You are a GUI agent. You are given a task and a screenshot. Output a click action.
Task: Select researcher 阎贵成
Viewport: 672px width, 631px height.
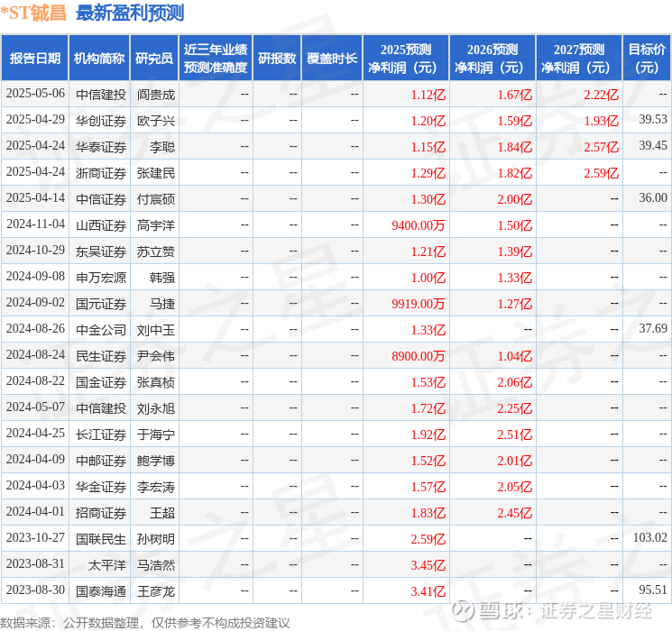pyautogui.click(x=156, y=95)
